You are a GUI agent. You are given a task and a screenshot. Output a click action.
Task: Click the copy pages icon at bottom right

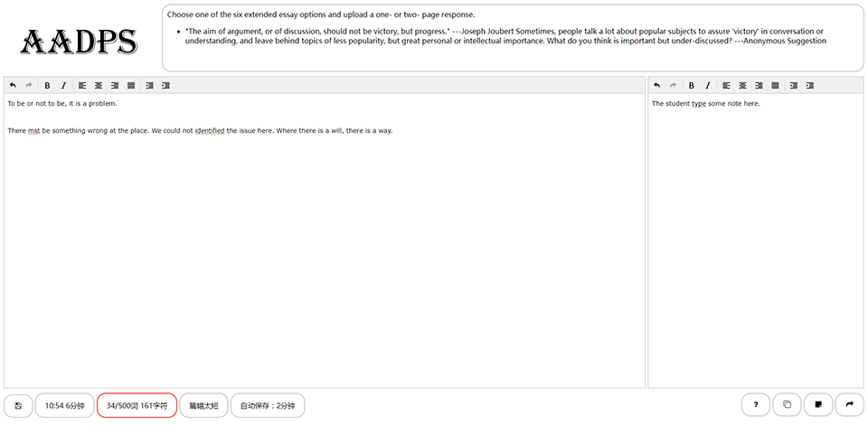pos(788,405)
